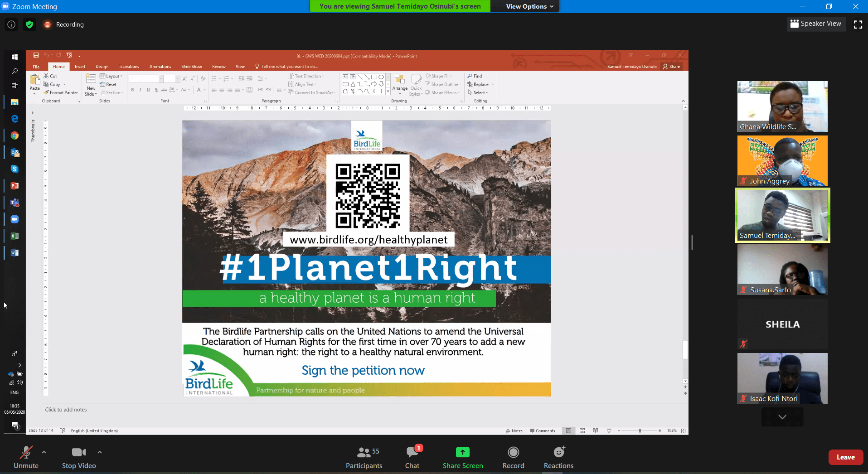868x474 pixels.
Task: Open Microsoft Edge from the shared taskbar
Action: (x=15, y=118)
